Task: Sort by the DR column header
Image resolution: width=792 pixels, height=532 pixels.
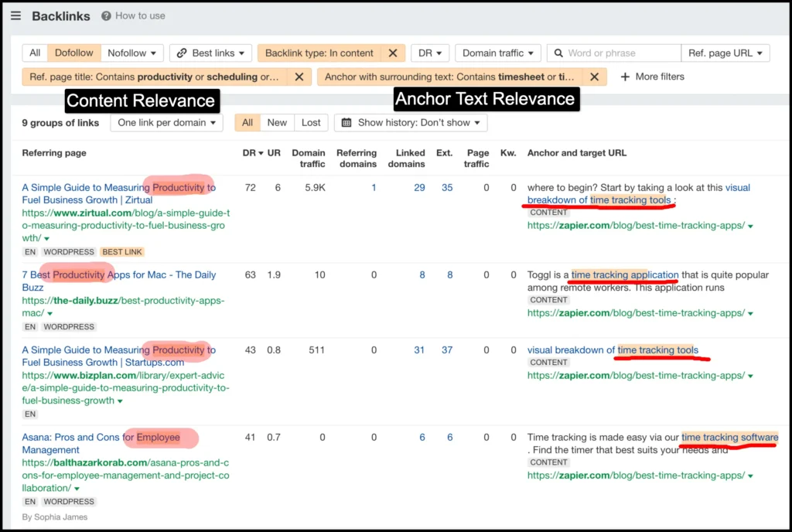Action: click(253, 153)
